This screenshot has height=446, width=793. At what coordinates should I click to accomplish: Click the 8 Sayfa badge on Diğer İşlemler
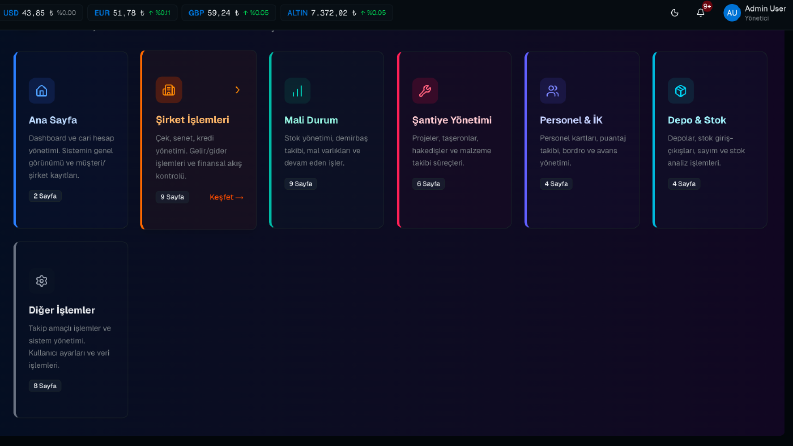point(45,385)
